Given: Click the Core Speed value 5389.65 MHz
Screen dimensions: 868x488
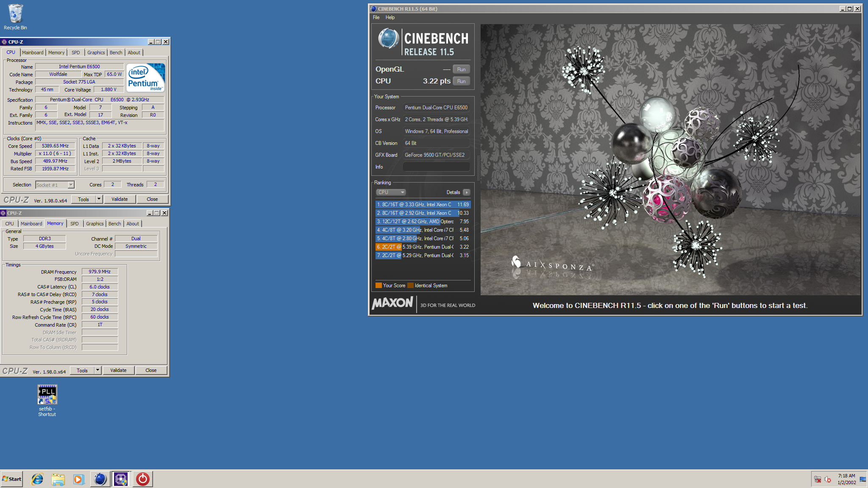Looking at the screenshot, I should (x=55, y=146).
